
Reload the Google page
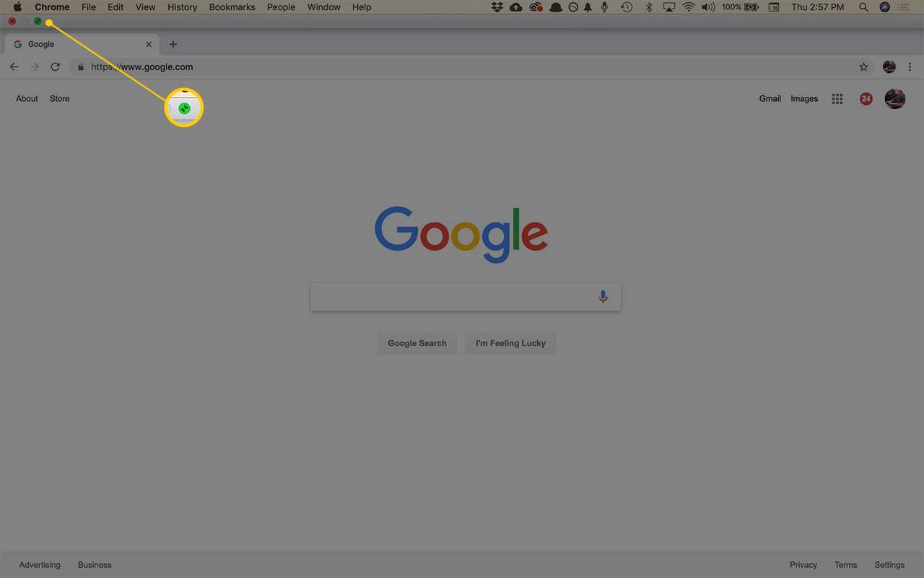coord(55,66)
